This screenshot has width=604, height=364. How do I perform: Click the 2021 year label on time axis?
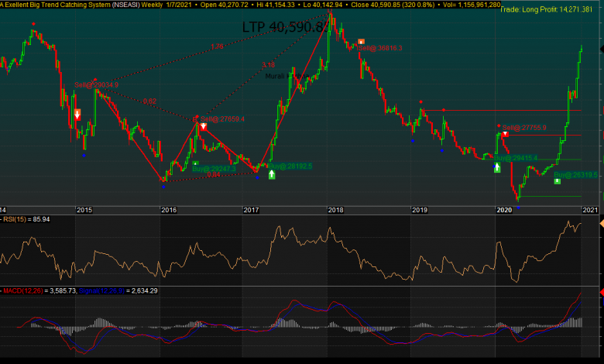click(x=590, y=210)
